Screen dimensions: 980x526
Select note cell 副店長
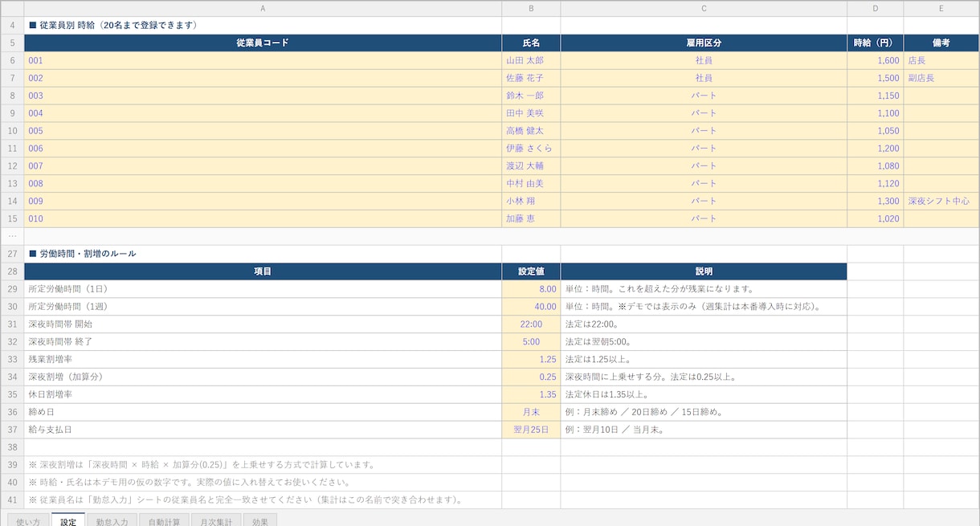[941, 78]
